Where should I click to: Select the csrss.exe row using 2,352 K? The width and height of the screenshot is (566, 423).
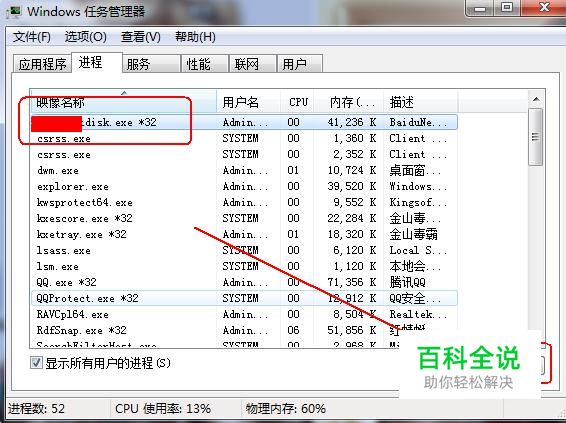coord(244,154)
